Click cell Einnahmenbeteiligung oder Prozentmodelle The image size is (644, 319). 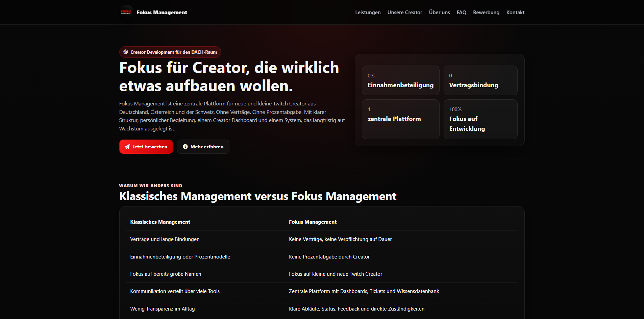(180, 257)
